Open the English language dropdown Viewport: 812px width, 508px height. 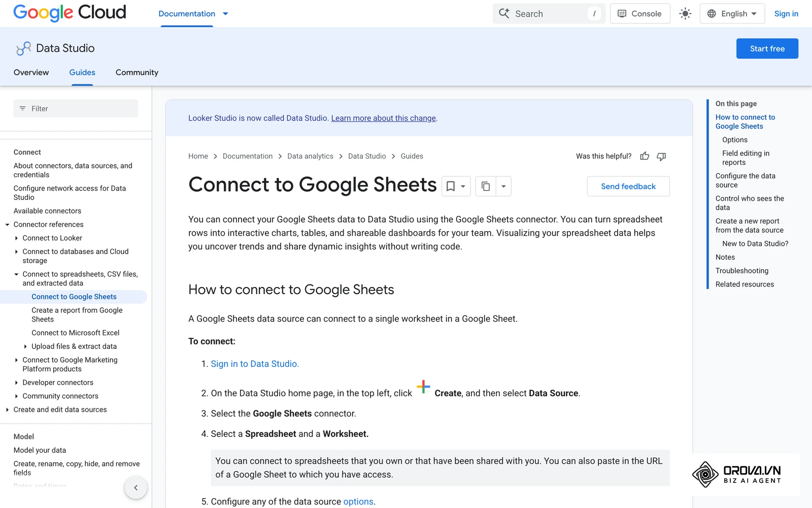point(732,14)
